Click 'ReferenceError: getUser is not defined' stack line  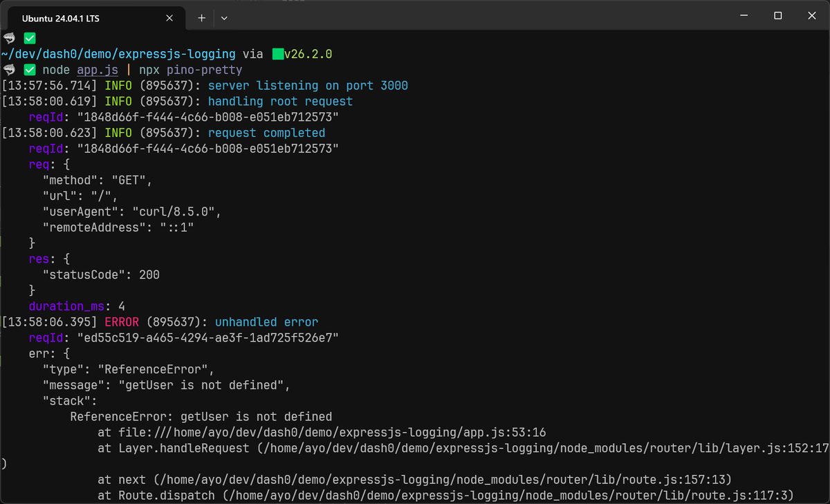(201, 417)
